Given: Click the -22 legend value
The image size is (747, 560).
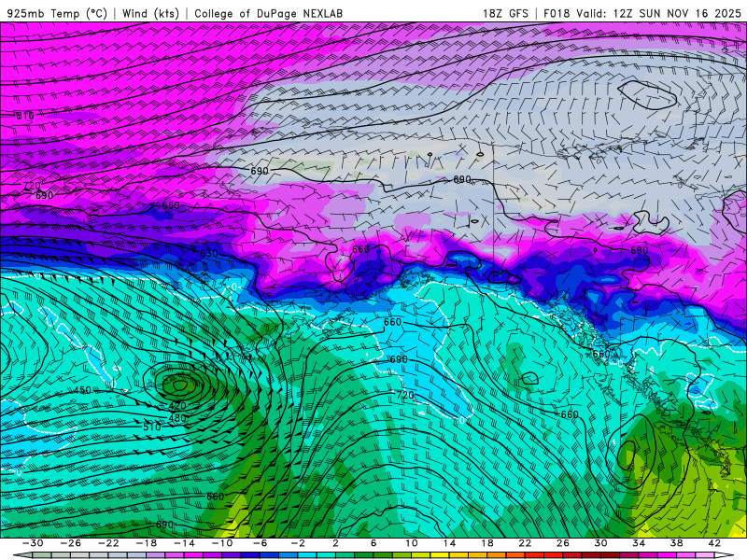Looking at the screenshot, I should pyautogui.click(x=108, y=543).
